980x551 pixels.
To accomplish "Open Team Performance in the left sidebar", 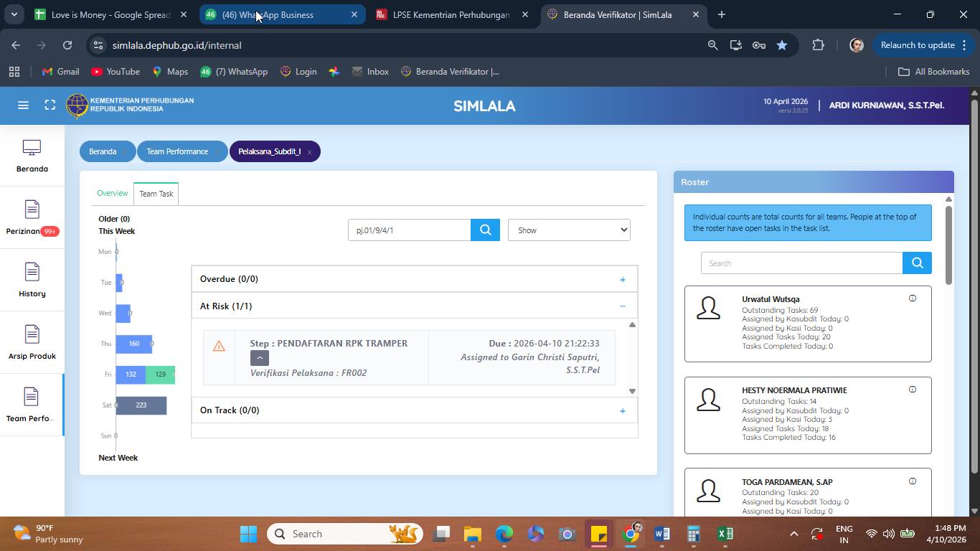I will [32, 405].
